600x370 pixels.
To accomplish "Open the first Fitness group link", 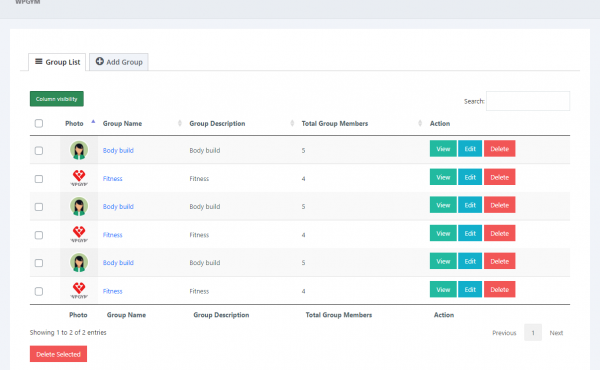I will click(x=112, y=179).
